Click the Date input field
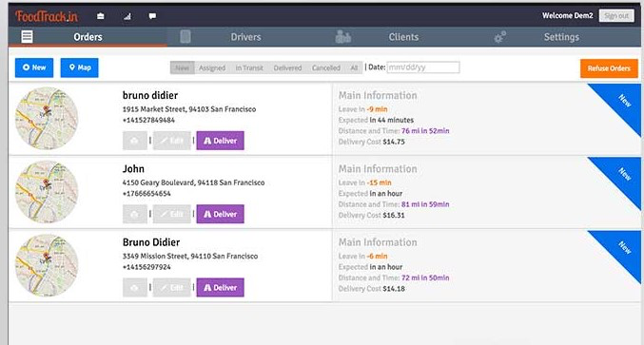The image size is (644, 345). point(423,67)
